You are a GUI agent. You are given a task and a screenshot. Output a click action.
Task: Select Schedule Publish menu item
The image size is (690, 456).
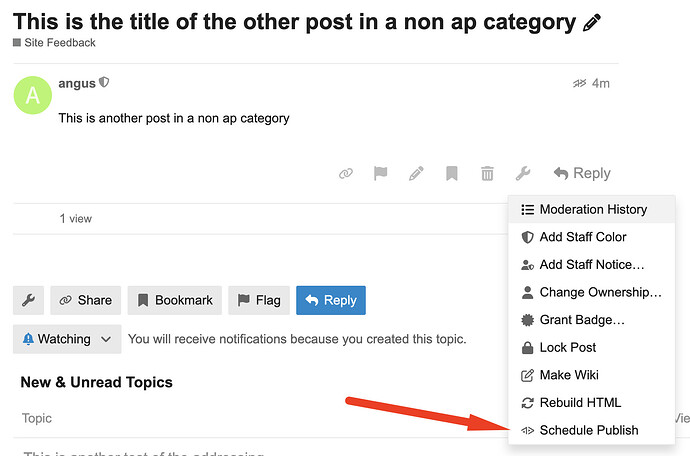coord(591,430)
